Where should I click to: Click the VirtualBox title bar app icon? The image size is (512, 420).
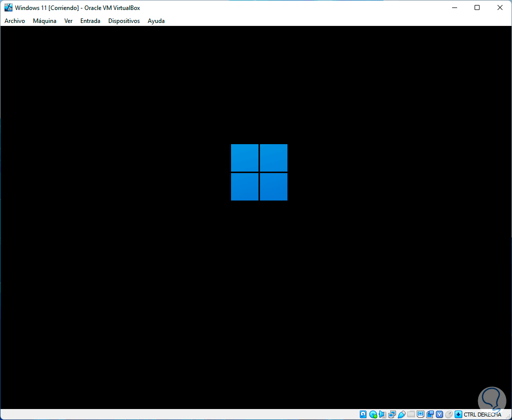[x=8, y=7]
